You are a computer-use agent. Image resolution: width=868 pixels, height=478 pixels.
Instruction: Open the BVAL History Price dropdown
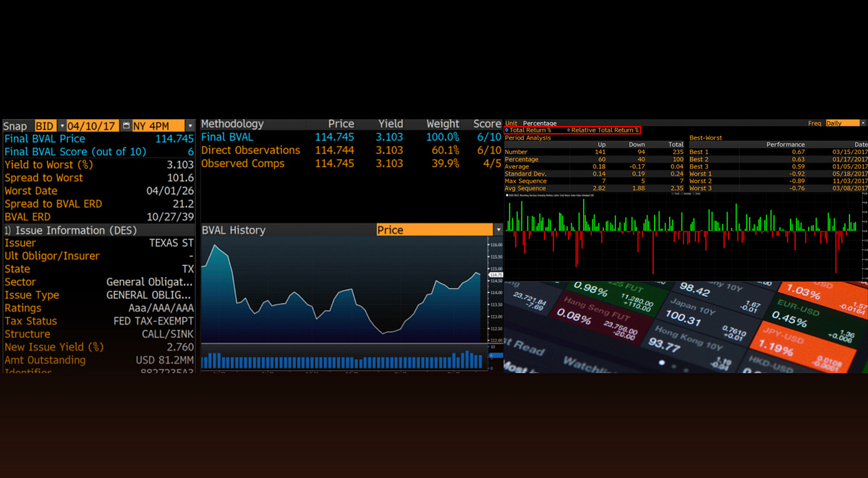click(498, 230)
